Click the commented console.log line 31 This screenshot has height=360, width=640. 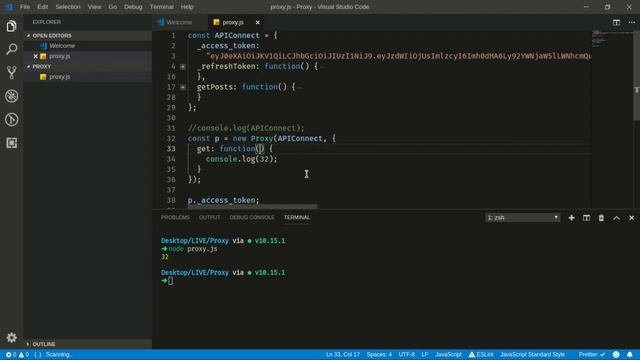pyautogui.click(x=246, y=128)
